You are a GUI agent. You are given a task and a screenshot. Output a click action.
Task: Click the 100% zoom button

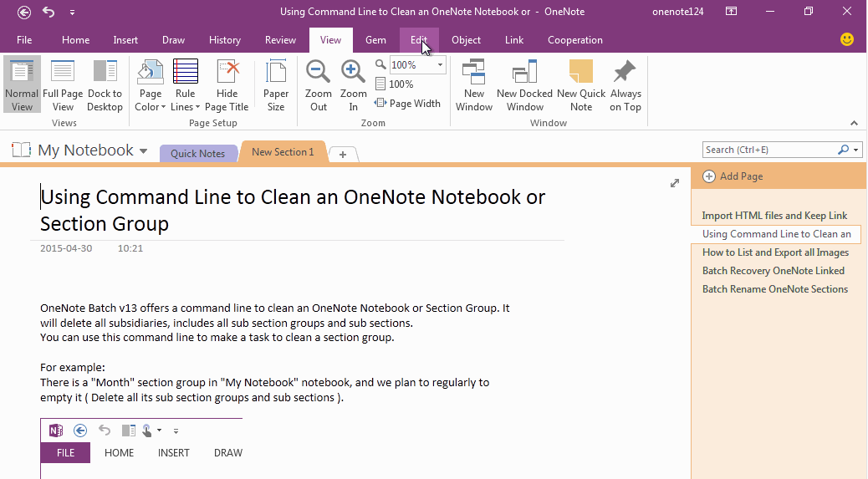click(x=394, y=84)
